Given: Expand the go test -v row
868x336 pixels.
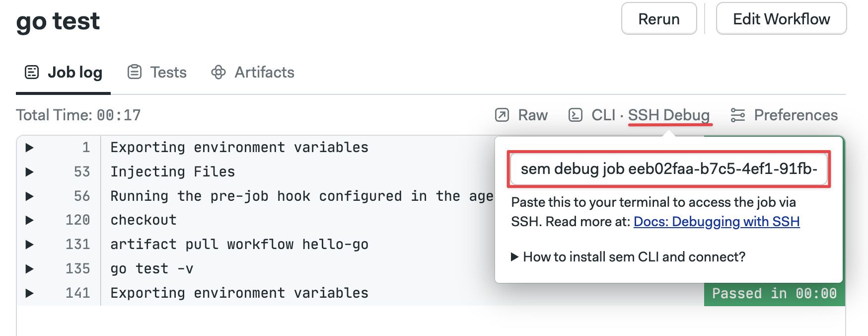Looking at the screenshot, I should coord(29,269).
